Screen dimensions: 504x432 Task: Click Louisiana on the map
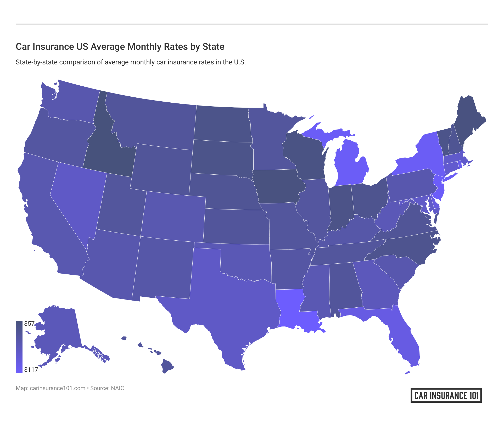tap(290, 309)
